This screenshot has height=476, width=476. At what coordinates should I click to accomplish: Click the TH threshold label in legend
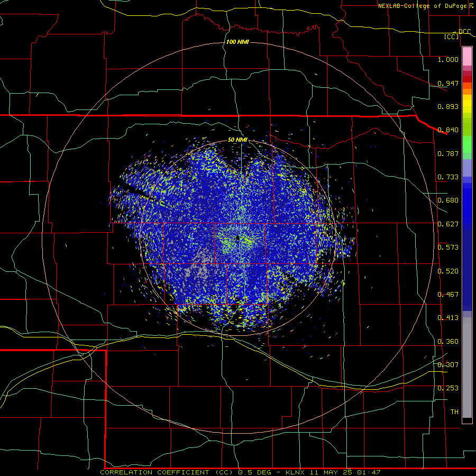click(x=454, y=412)
